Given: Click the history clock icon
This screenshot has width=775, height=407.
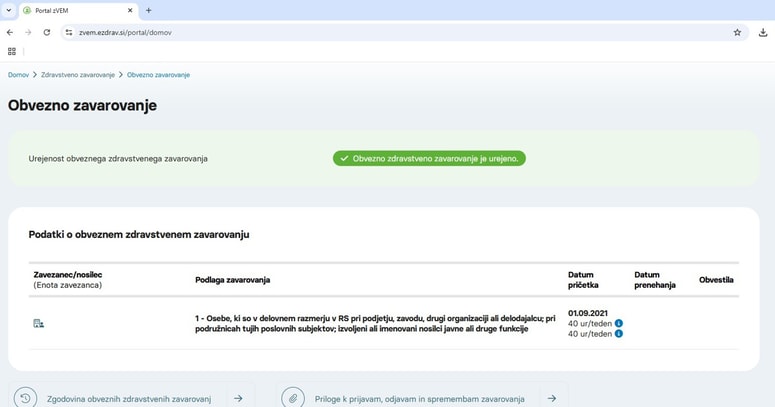Looking at the screenshot, I should pyautogui.click(x=26, y=398).
